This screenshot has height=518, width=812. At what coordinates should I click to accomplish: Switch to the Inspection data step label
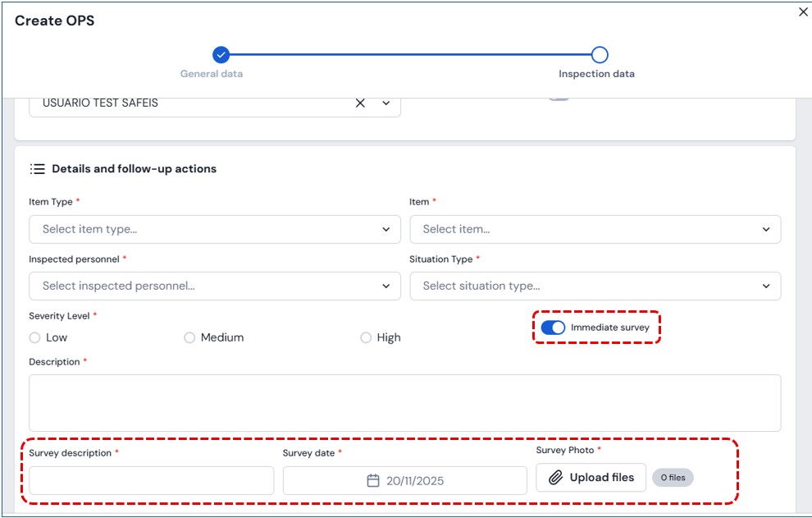pyautogui.click(x=596, y=74)
